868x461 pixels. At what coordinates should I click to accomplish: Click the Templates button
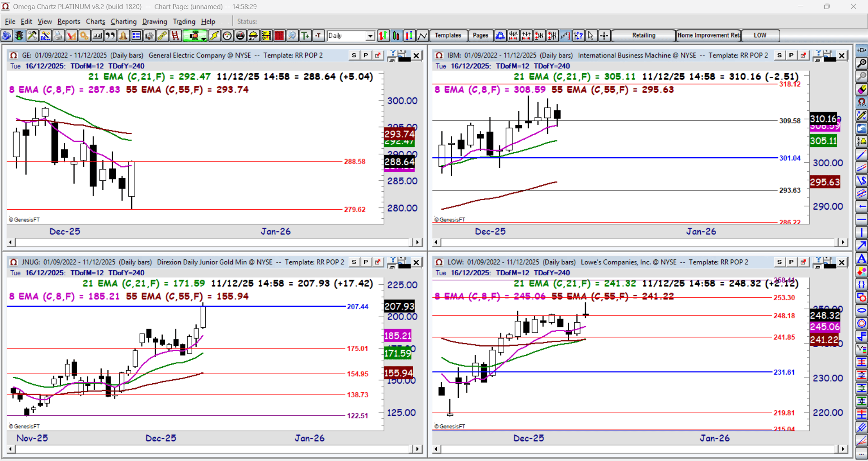pyautogui.click(x=448, y=36)
